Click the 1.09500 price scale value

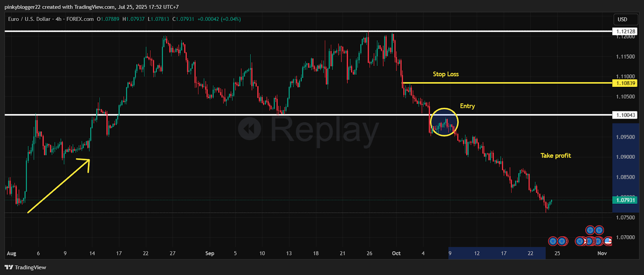625,137
